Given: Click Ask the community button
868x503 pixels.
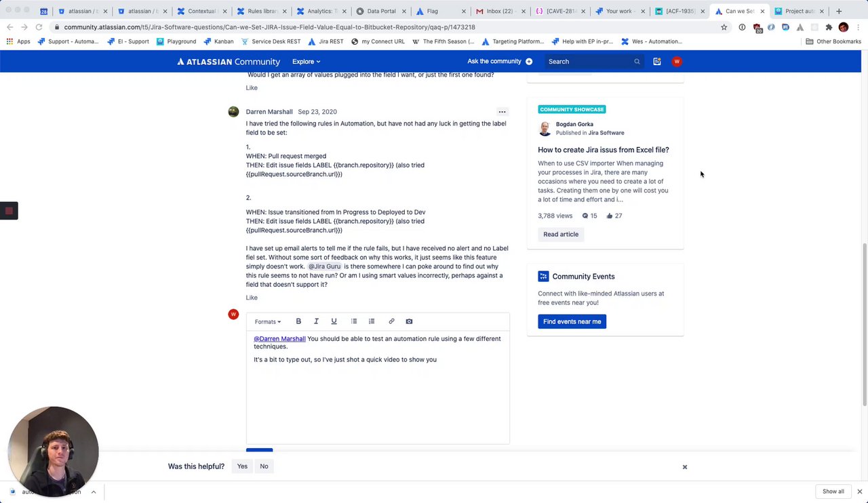Looking at the screenshot, I should pyautogui.click(x=500, y=62).
